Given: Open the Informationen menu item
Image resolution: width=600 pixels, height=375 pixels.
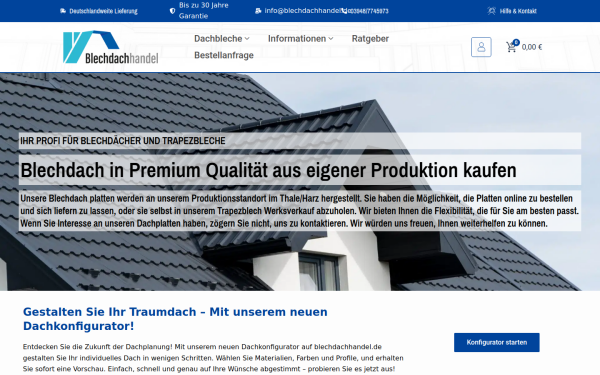Looking at the screenshot, I should click(x=297, y=39).
